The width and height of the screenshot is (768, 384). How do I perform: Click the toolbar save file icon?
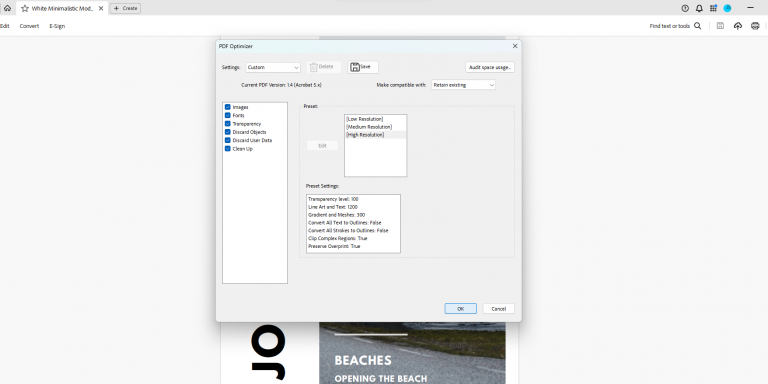(x=720, y=26)
